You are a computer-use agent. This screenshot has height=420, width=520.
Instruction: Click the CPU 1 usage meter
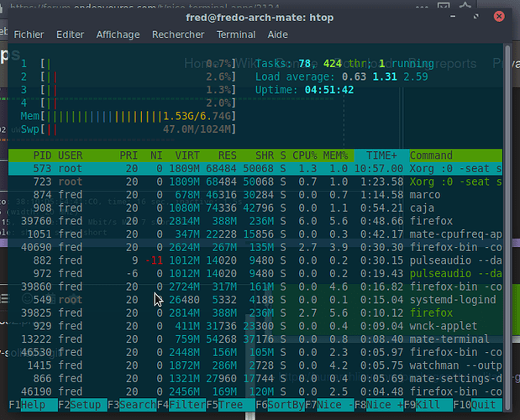tap(129, 64)
